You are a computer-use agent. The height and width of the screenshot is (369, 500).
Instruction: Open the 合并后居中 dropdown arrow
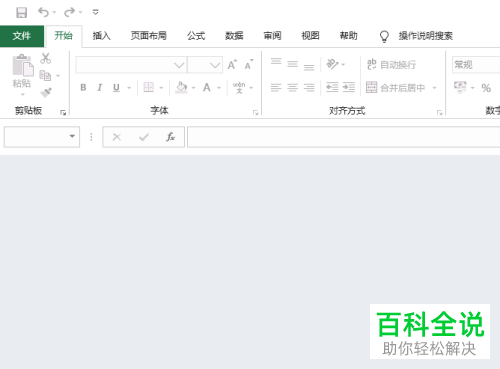434,88
